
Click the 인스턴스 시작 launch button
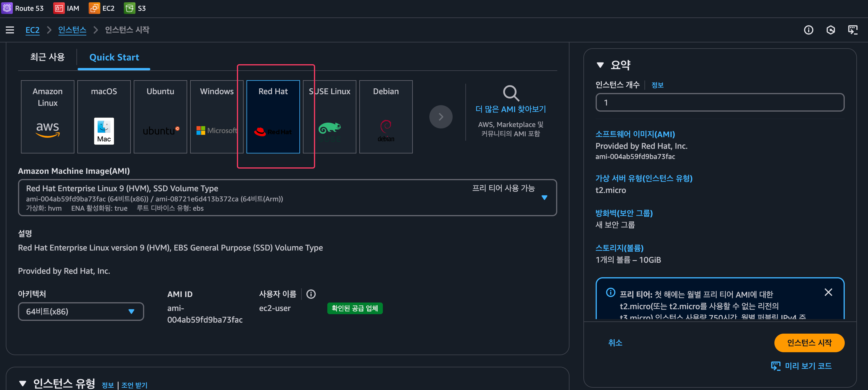click(809, 343)
